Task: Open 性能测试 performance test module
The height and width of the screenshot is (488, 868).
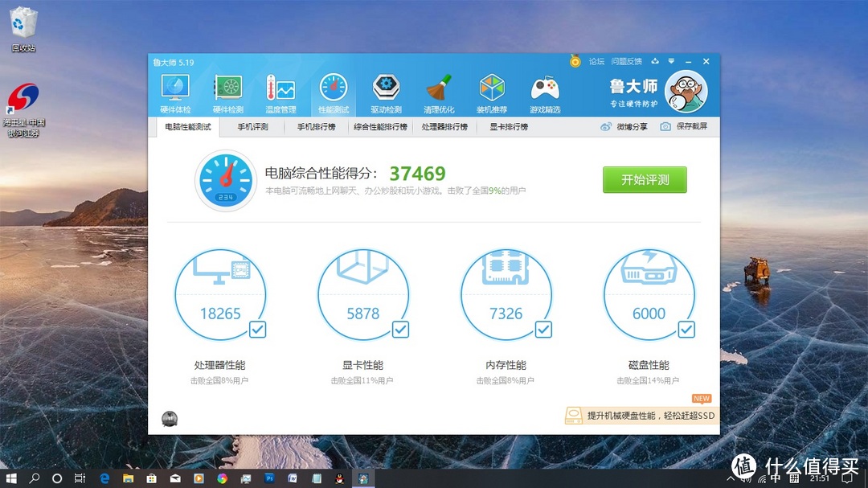Action: [334, 93]
